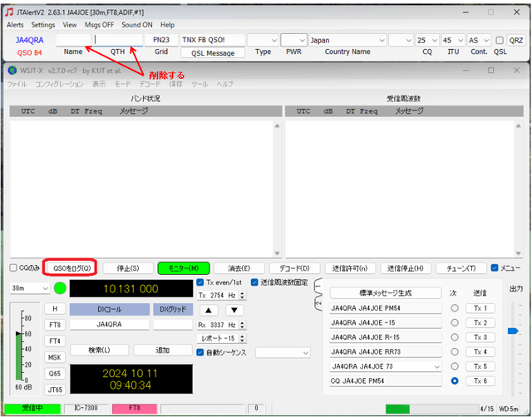Screen dimensions: 532x417
Task: Click the デコード(D) button
Action: pyautogui.click(x=294, y=268)
